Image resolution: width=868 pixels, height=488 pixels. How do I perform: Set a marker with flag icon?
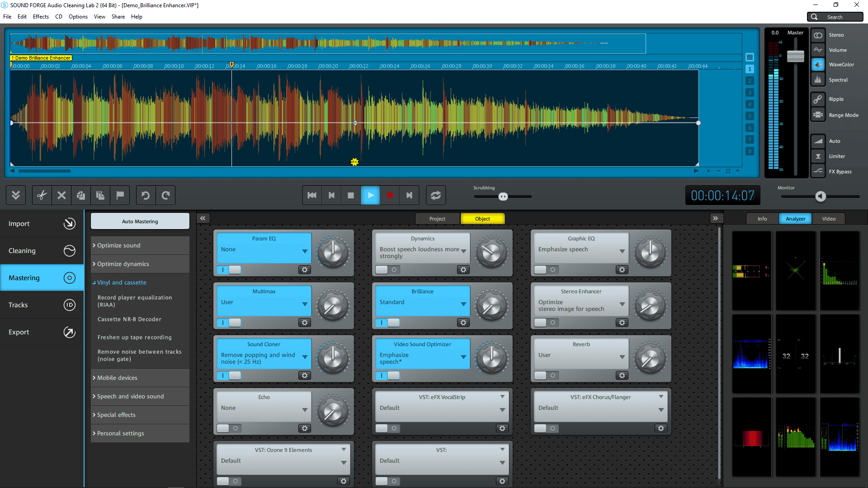click(120, 195)
